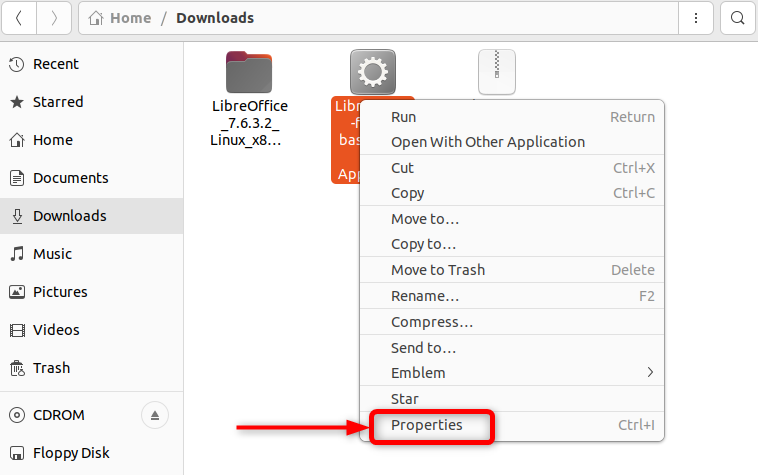
Task: Eject the CDROM drive
Action: 154,415
